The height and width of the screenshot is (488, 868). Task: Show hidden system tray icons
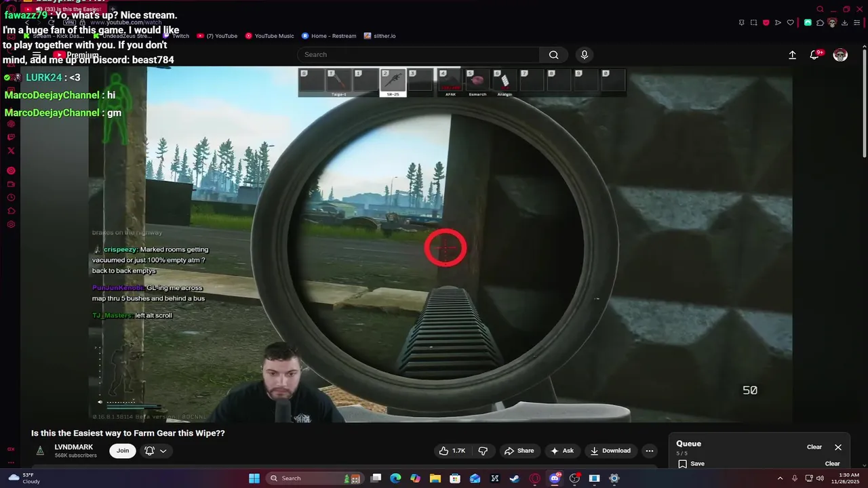click(x=780, y=479)
